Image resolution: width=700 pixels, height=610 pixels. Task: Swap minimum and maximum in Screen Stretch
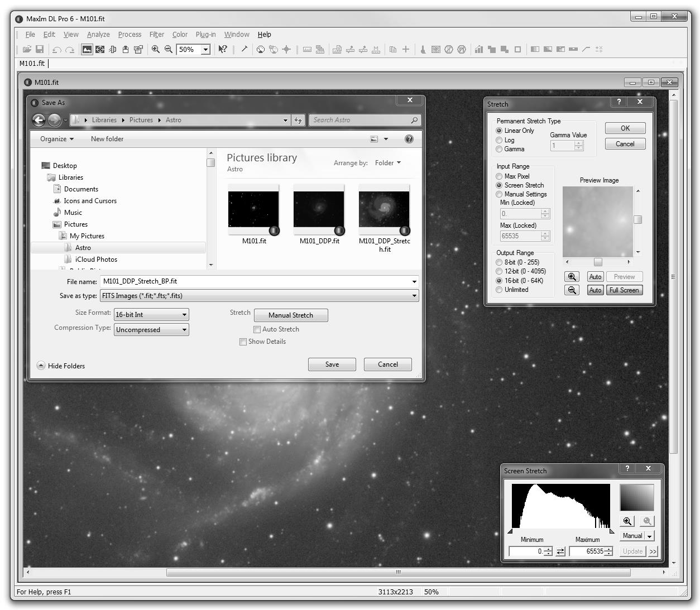click(560, 551)
